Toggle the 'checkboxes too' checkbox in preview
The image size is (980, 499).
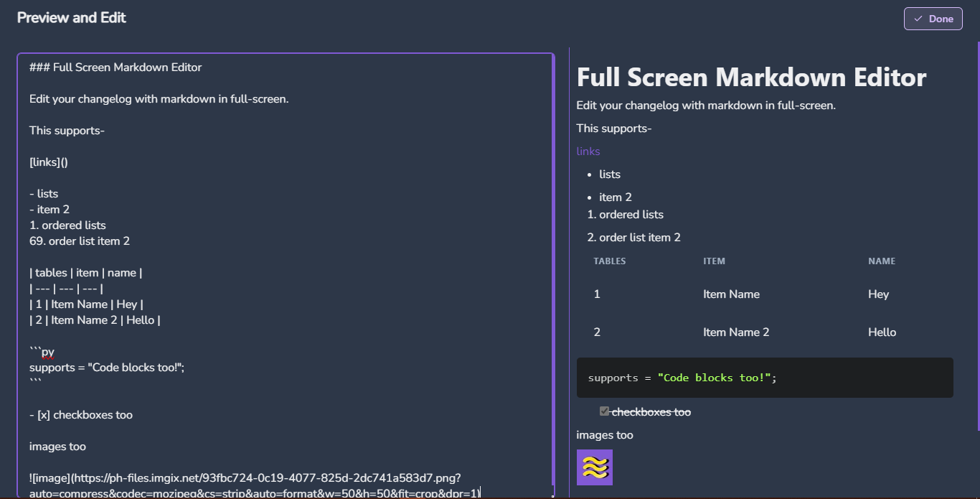[604, 411]
